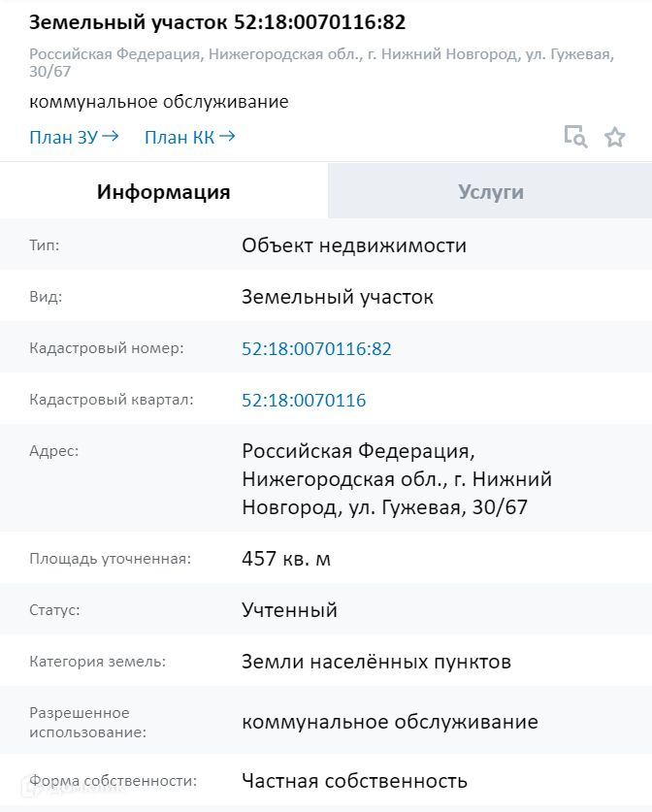Select the 457 кв. м area value
Screen dimensions: 652x812
[x=286, y=559]
